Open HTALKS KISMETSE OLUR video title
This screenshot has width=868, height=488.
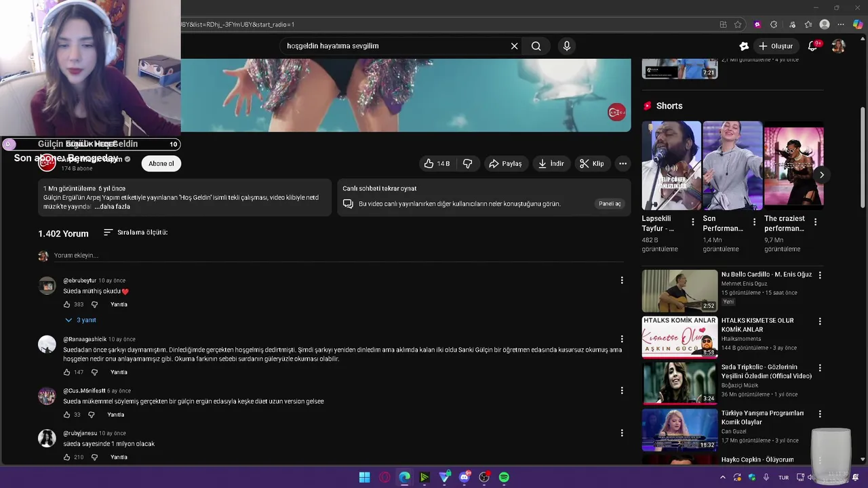click(x=757, y=325)
